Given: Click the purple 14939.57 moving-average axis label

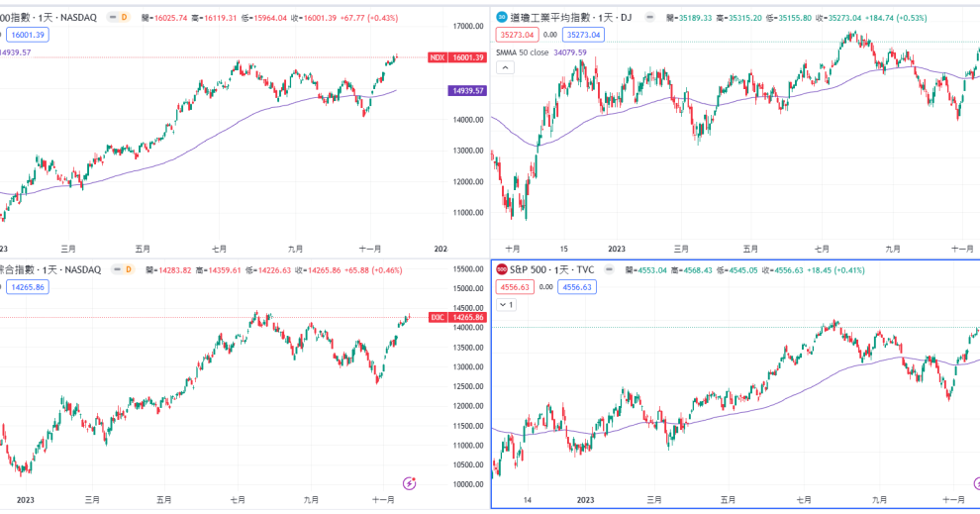Looking at the screenshot, I should click(468, 91).
